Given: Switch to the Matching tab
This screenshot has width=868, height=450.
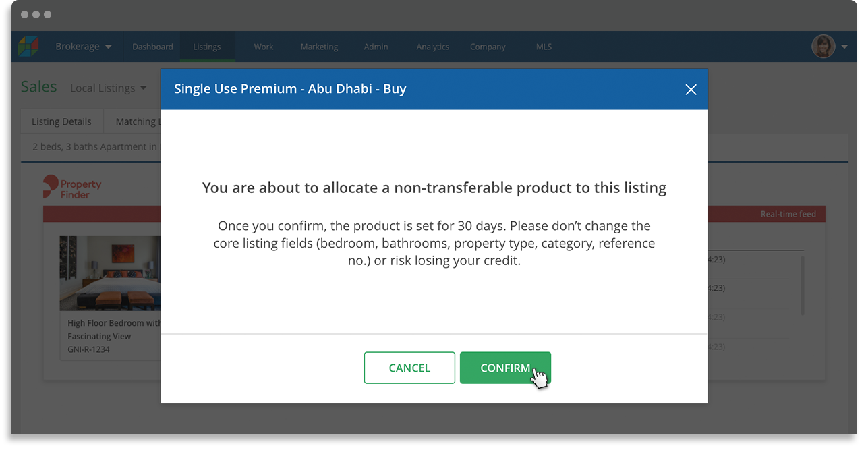Looking at the screenshot, I should coord(138,121).
